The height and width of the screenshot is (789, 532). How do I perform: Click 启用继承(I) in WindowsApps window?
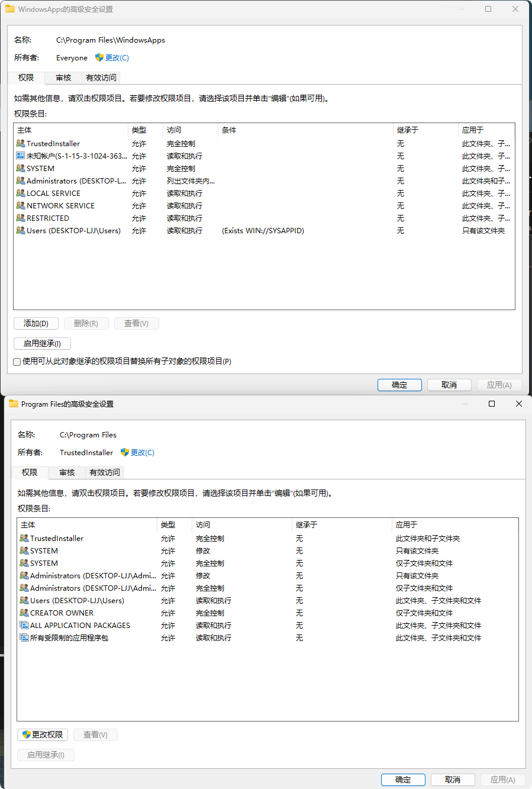(42, 343)
